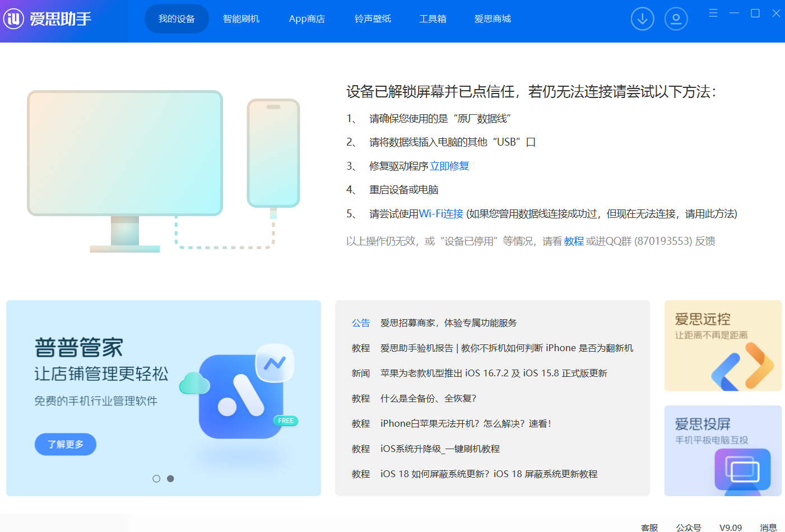
Task: Switch to the 智能刷机 tab
Action: pyautogui.click(x=241, y=19)
